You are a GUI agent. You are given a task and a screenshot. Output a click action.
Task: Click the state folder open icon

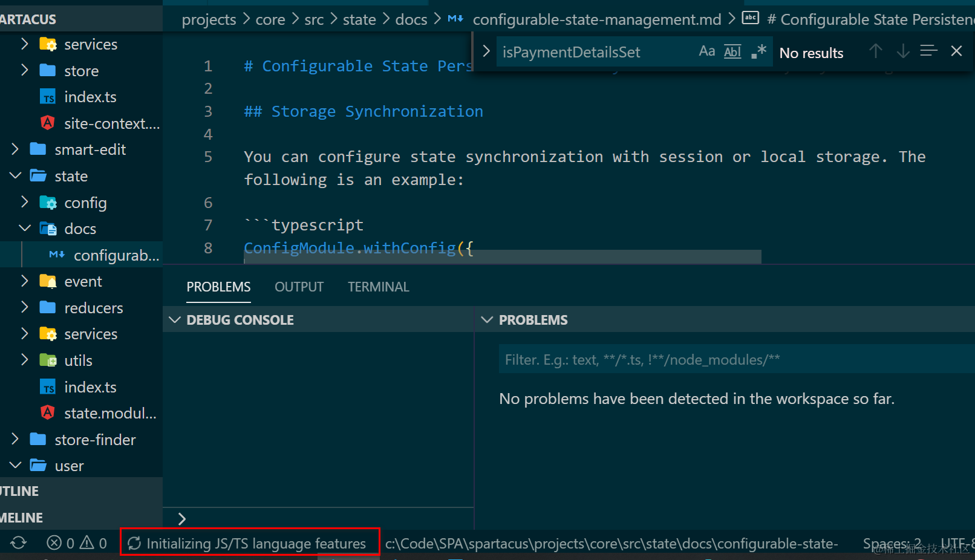[38, 175]
